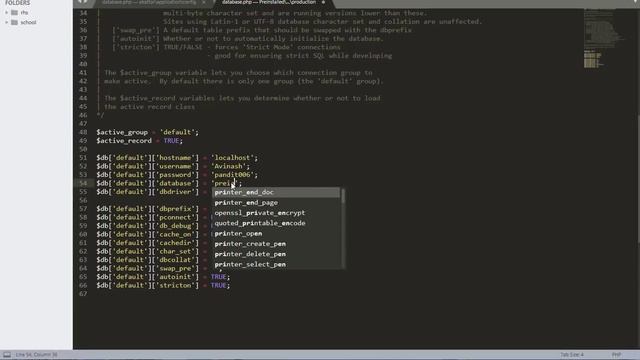This screenshot has width=640, height=360.
Task: Click 'dbprefix' key on line 57
Action: click(x=176, y=209)
